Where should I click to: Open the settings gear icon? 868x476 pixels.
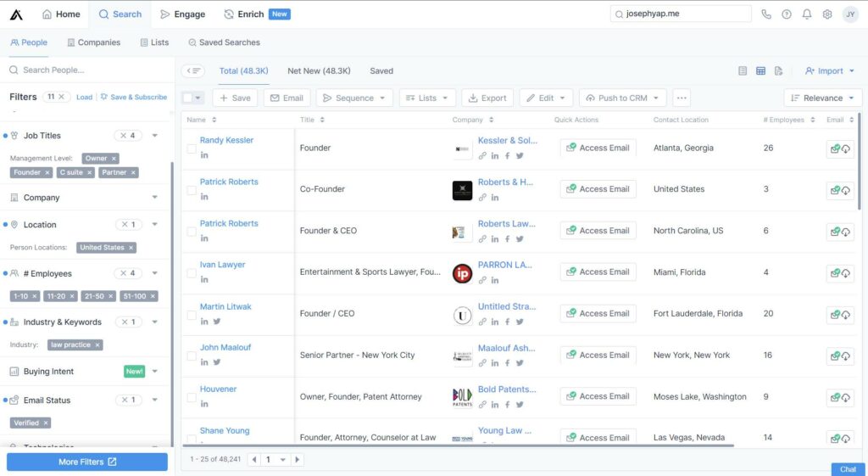pyautogui.click(x=827, y=14)
